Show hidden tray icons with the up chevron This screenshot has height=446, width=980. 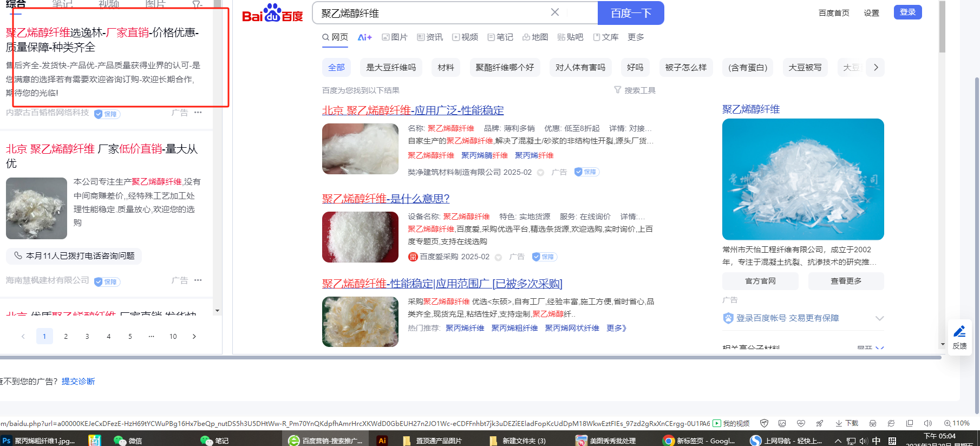tap(838, 441)
